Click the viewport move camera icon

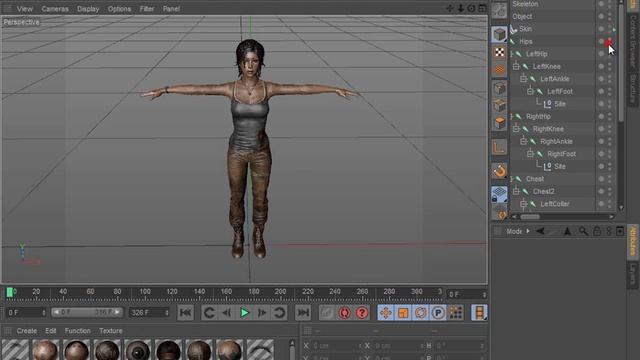click(x=450, y=8)
